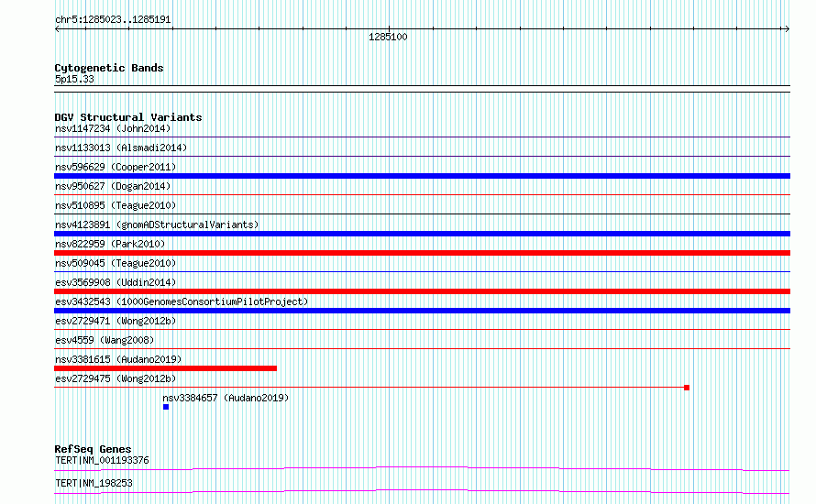Click the thick blue nsv4123891 bar
Screen dimensions: 816x504
422,234
